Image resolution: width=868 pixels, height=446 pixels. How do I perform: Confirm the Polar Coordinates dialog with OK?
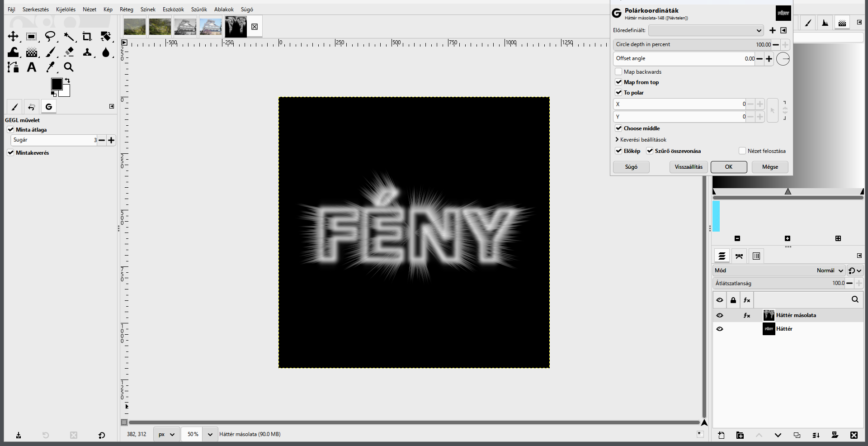pos(729,167)
